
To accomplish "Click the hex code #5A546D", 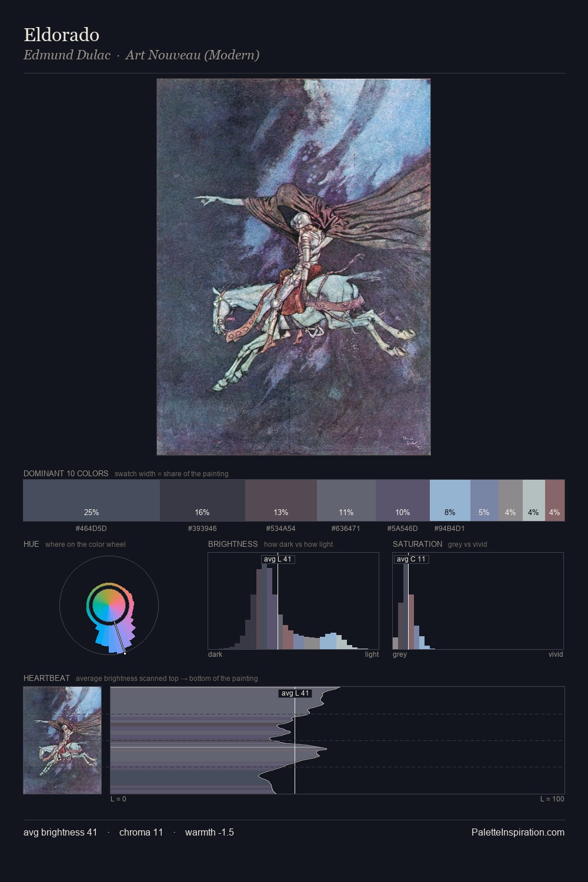I will pos(403,529).
